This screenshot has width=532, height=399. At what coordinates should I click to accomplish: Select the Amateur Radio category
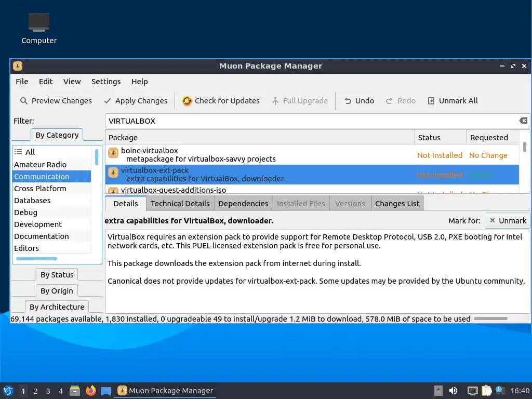pos(51,165)
